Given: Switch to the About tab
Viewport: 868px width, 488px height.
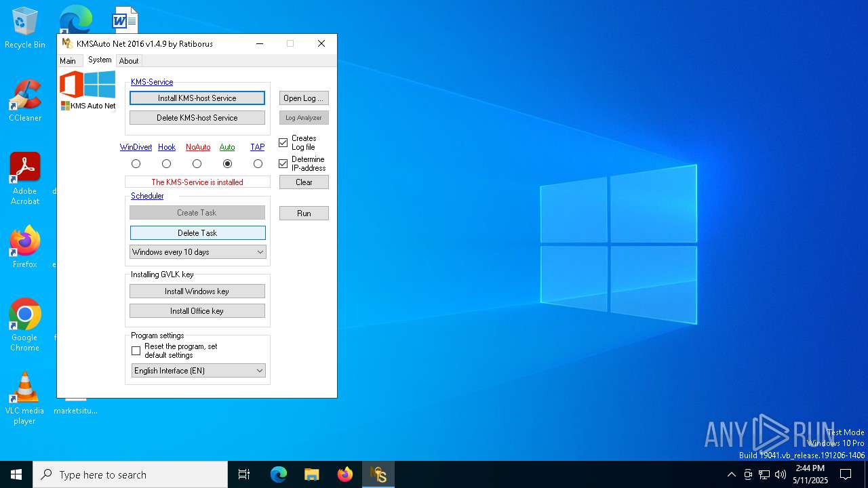Looking at the screenshot, I should (x=129, y=61).
